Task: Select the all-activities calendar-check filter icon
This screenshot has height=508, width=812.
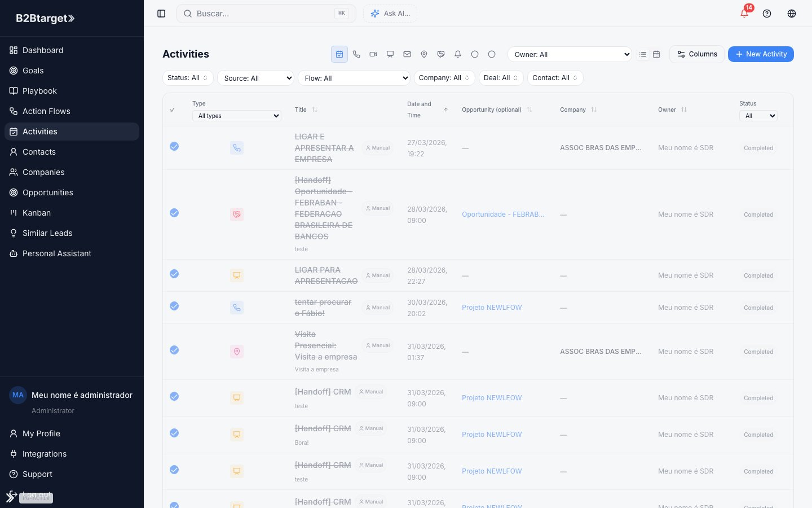Action: 339,54
